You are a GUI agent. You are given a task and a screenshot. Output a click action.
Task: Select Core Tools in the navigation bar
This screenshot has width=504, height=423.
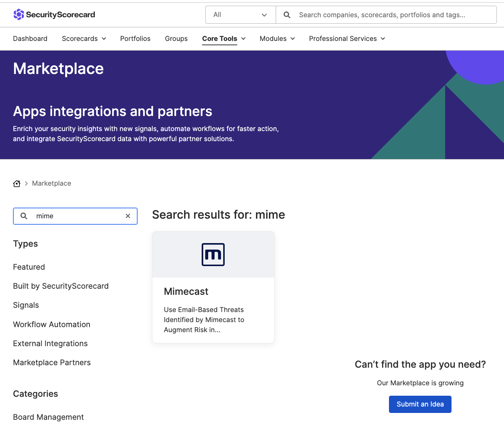(x=219, y=38)
